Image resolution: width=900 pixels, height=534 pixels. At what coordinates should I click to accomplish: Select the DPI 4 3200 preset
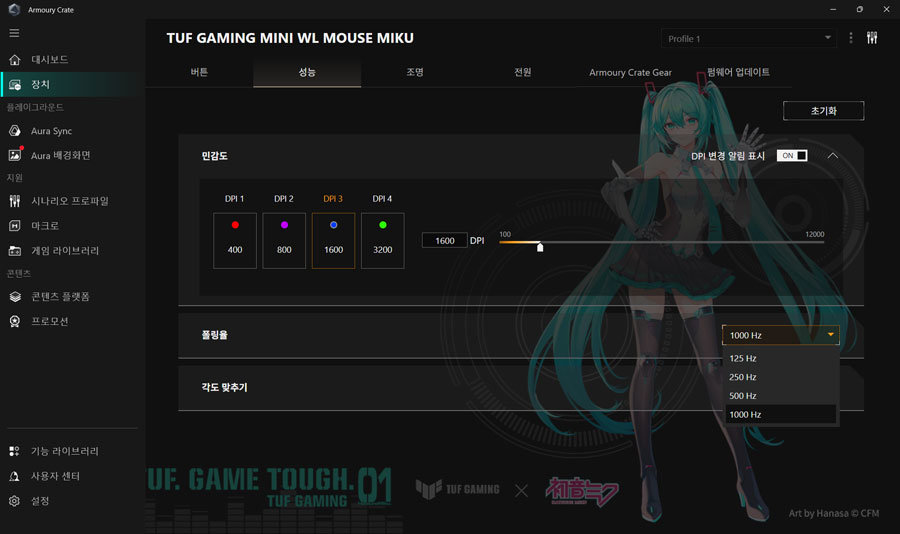382,240
